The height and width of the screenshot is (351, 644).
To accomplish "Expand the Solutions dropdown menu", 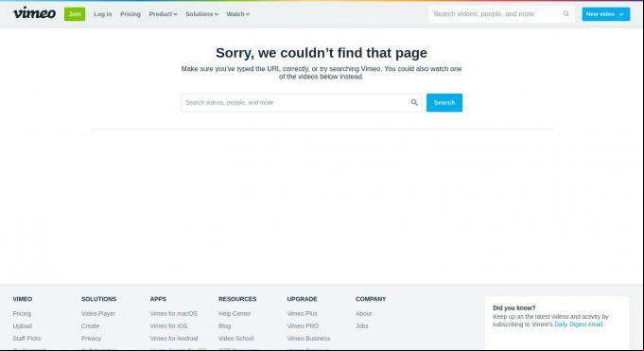I will pyautogui.click(x=201, y=14).
